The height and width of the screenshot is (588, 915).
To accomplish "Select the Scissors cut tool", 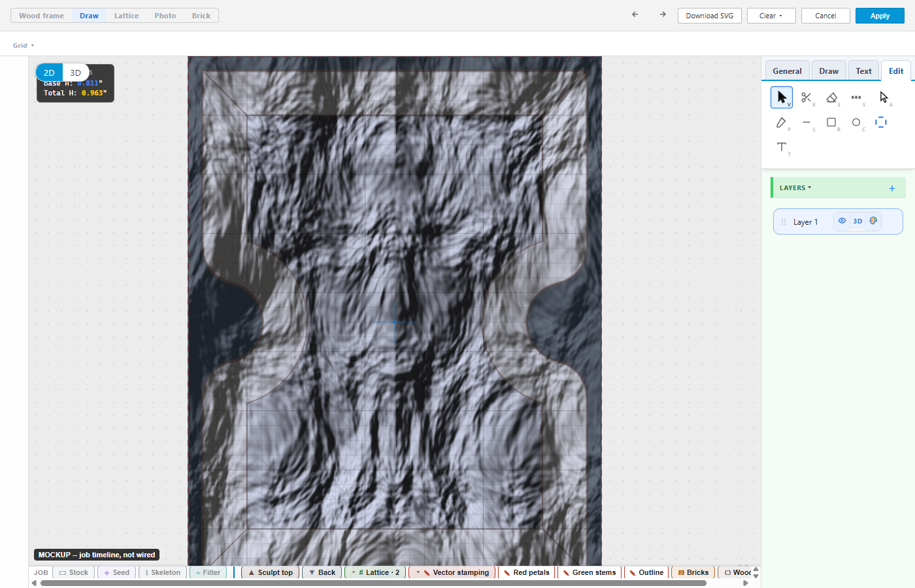I will point(807,97).
